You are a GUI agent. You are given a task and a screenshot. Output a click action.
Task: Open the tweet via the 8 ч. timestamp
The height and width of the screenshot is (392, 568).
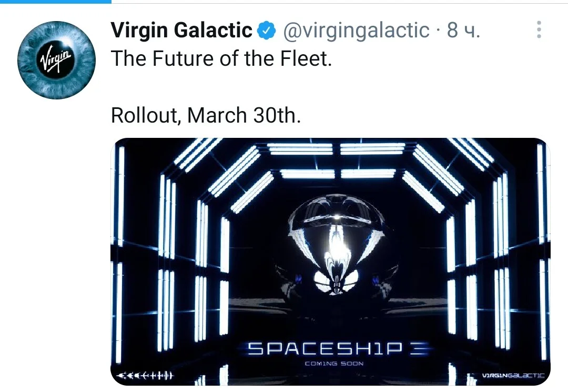(463, 29)
